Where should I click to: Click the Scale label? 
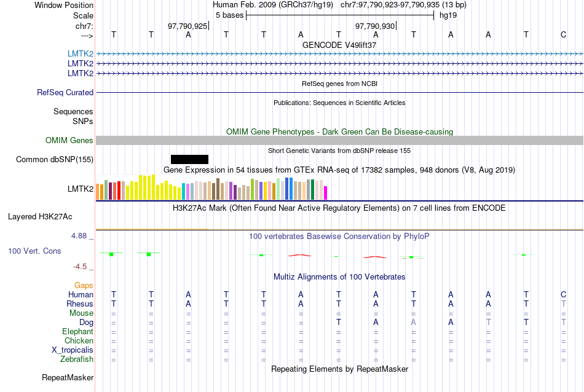[83, 15]
